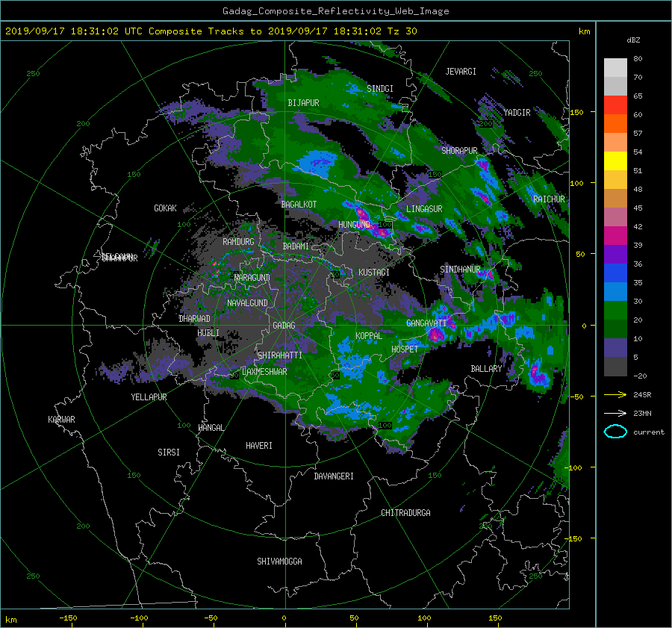Select the yellow 51-54 dBZ legend swatch

point(615,161)
